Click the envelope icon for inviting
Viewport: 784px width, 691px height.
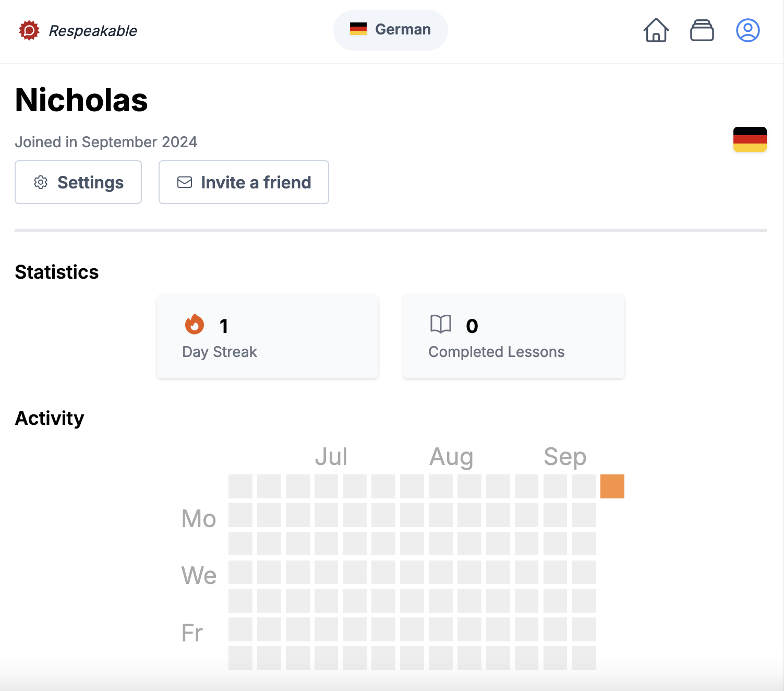coord(185,182)
